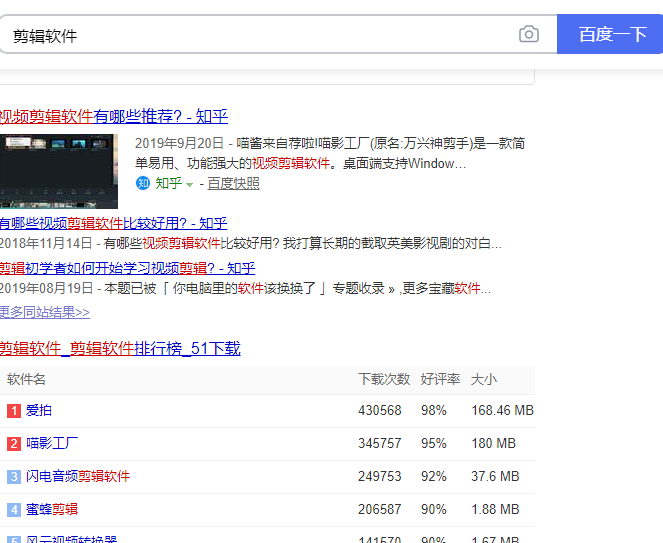Click the camera image search icon
The width and height of the screenshot is (663, 543).
[x=529, y=34]
